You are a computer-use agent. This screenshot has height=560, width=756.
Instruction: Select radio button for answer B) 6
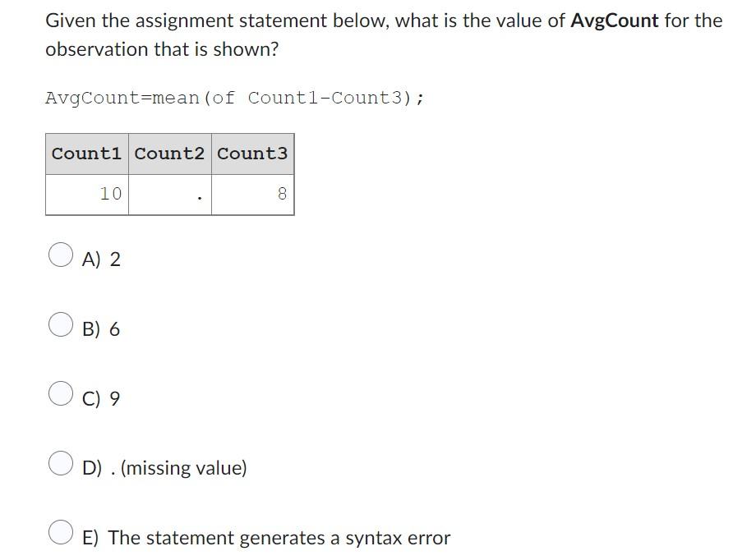coord(61,326)
